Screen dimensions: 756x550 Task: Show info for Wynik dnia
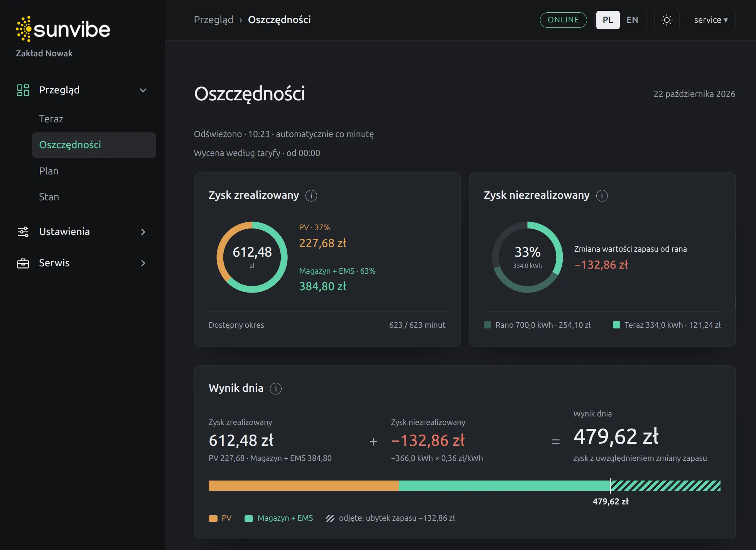pyautogui.click(x=276, y=388)
